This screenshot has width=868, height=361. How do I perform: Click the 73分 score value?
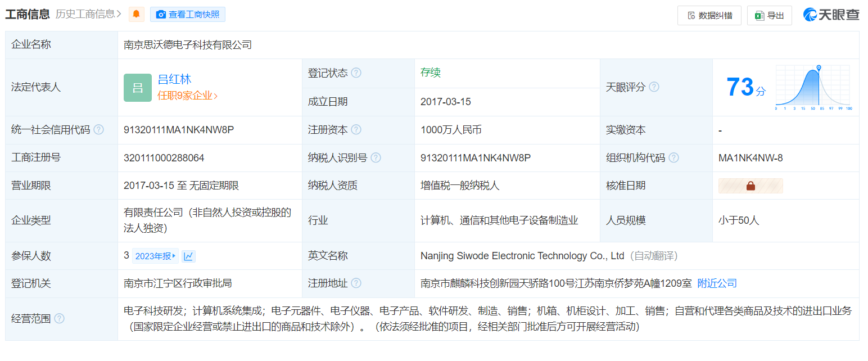[x=746, y=87]
